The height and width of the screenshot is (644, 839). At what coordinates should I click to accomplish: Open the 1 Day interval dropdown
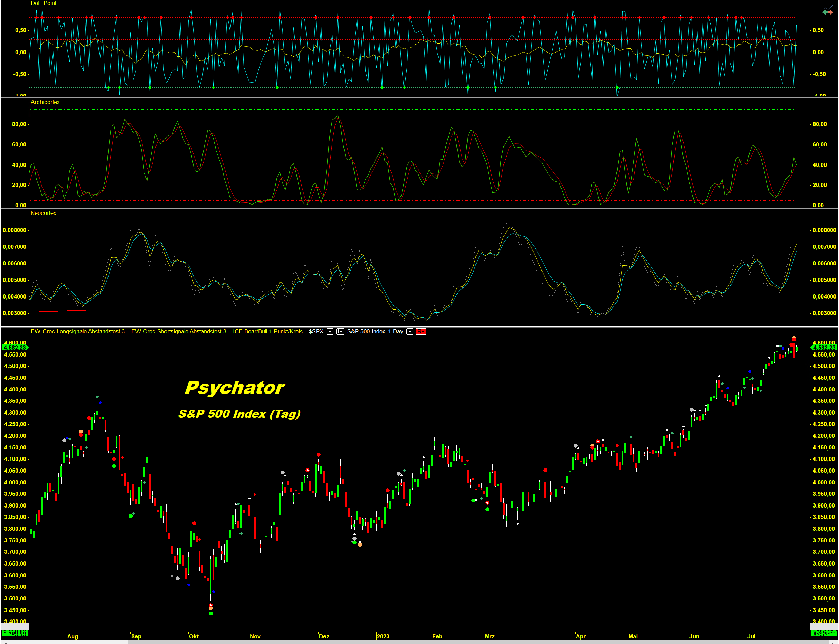(x=409, y=332)
